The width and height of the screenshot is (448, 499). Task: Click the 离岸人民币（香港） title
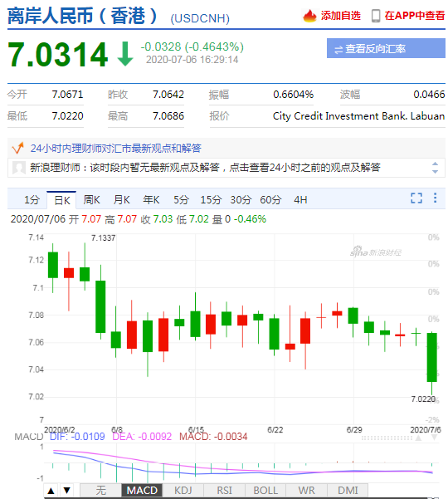pyautogui.click(x=83, y=16)
